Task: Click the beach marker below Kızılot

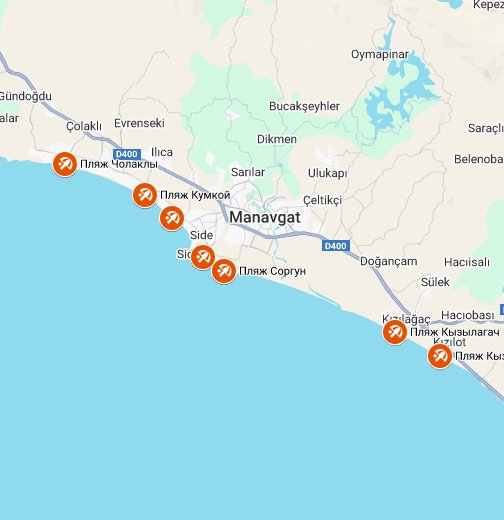Action: click(x=440, y=356)
